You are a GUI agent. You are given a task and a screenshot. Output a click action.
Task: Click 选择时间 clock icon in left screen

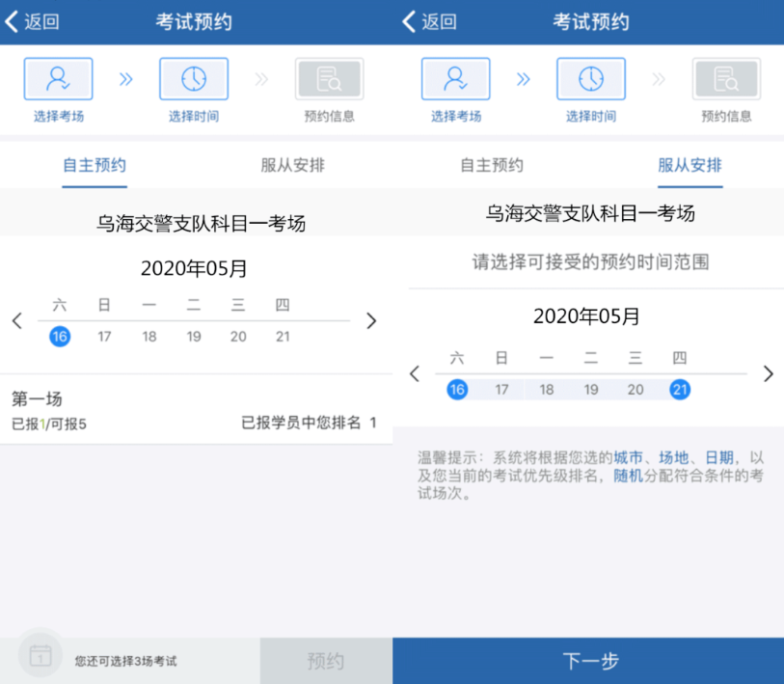coord(194,79)
